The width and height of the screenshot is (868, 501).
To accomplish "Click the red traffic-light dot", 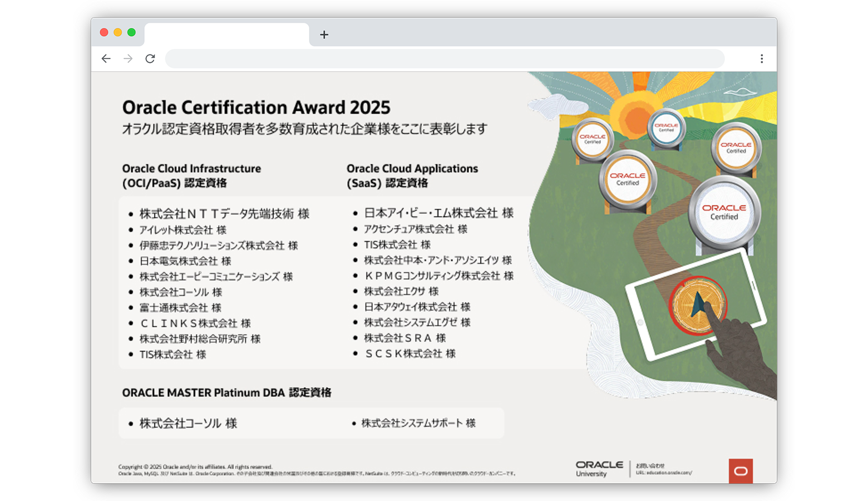I will [103, 32].
